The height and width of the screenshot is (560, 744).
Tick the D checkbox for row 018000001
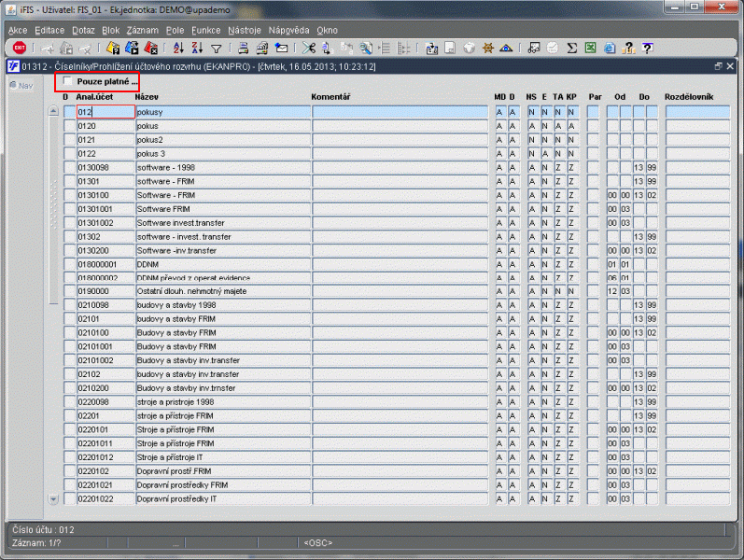70,264
